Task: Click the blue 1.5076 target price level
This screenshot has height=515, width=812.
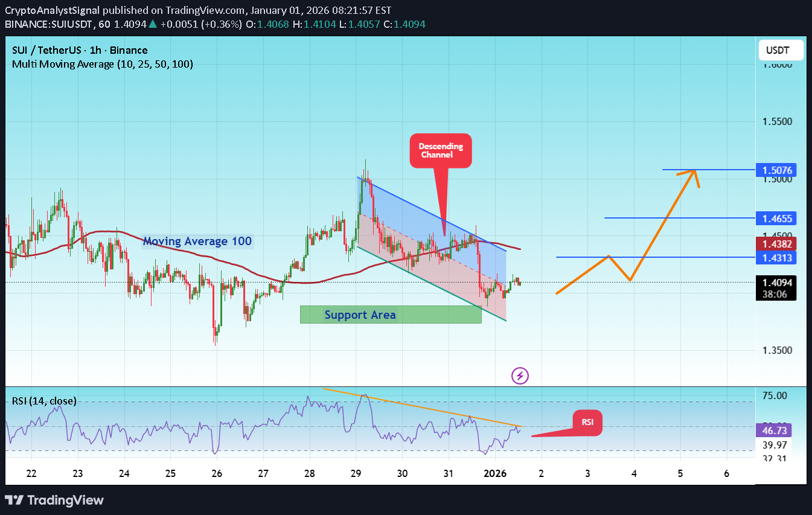Action: coord(776,170)
